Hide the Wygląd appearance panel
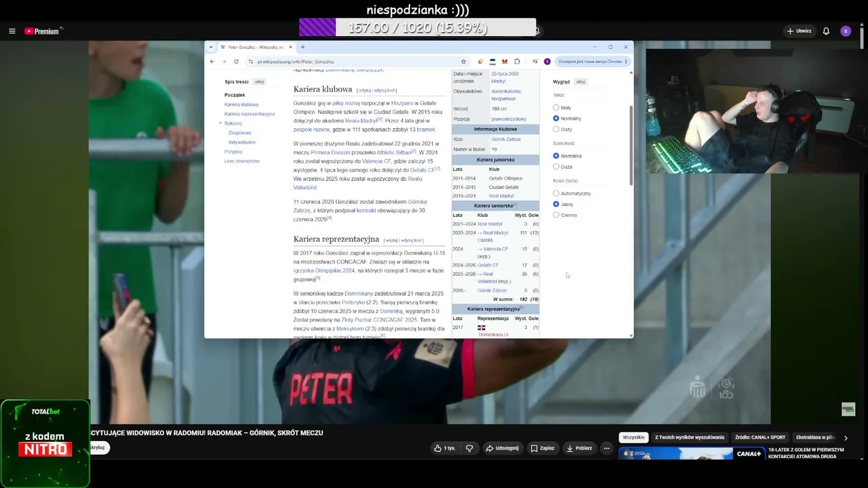The image size is (868, 488). point(580,82)
